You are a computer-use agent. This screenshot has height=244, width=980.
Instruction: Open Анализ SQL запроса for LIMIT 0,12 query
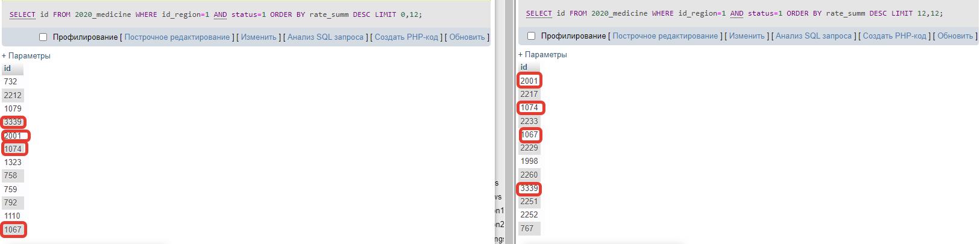(325, 37)
